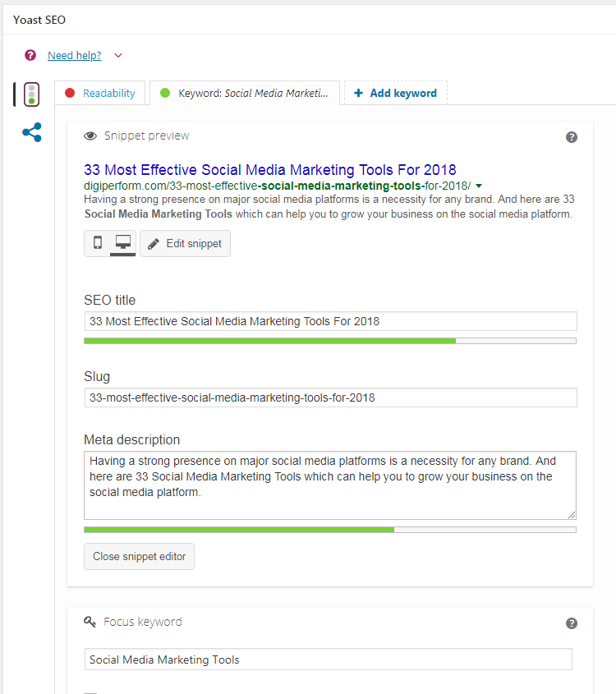Switch to desktop preview mode

123,242
